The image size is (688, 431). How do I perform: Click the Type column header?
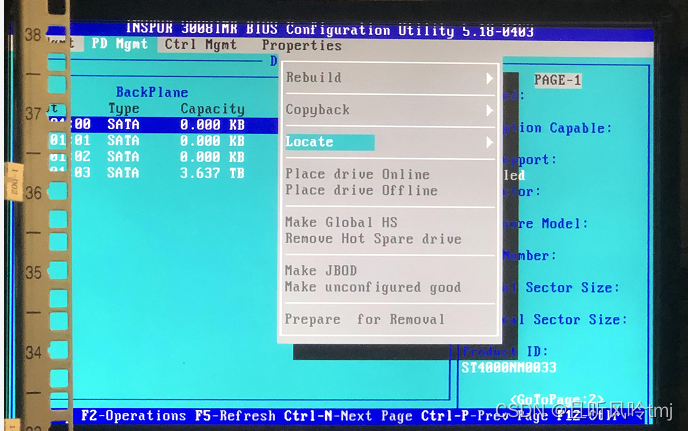coord(123,109)
